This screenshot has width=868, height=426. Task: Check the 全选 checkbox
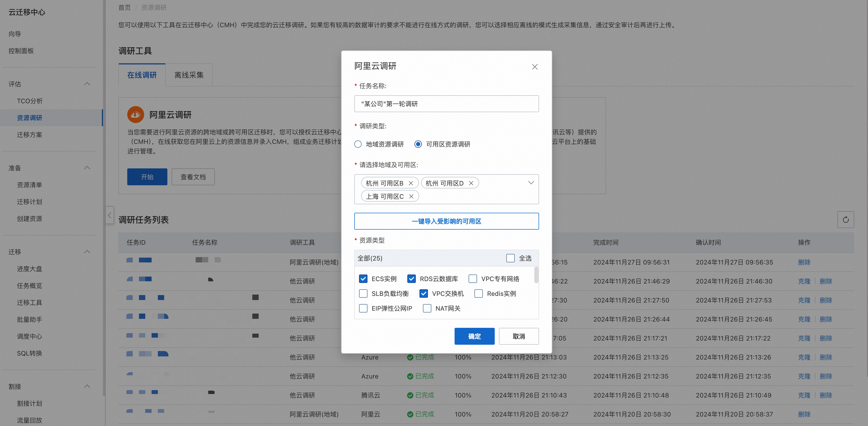coord(511,258)
